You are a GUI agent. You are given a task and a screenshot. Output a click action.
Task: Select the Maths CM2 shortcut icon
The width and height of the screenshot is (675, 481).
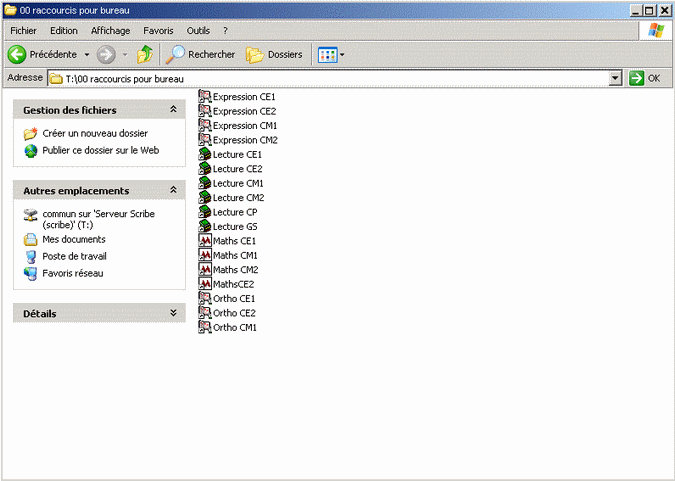coord(204,270)
